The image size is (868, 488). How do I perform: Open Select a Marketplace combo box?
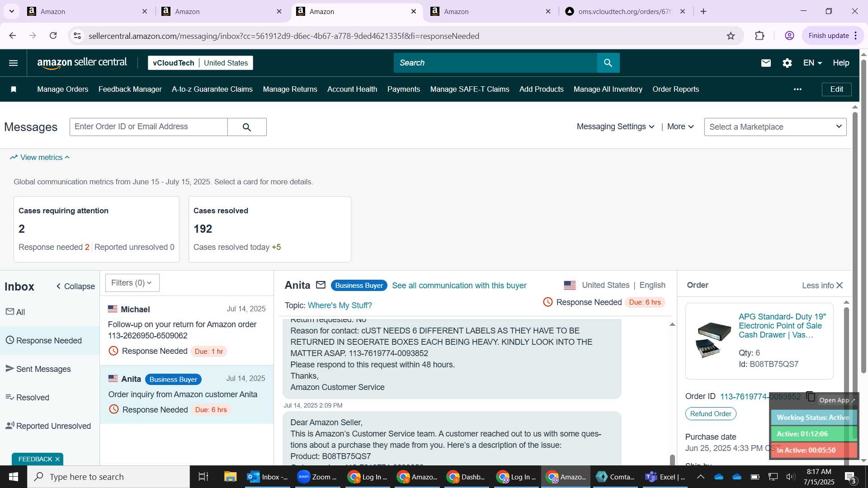tap(775, 127)
